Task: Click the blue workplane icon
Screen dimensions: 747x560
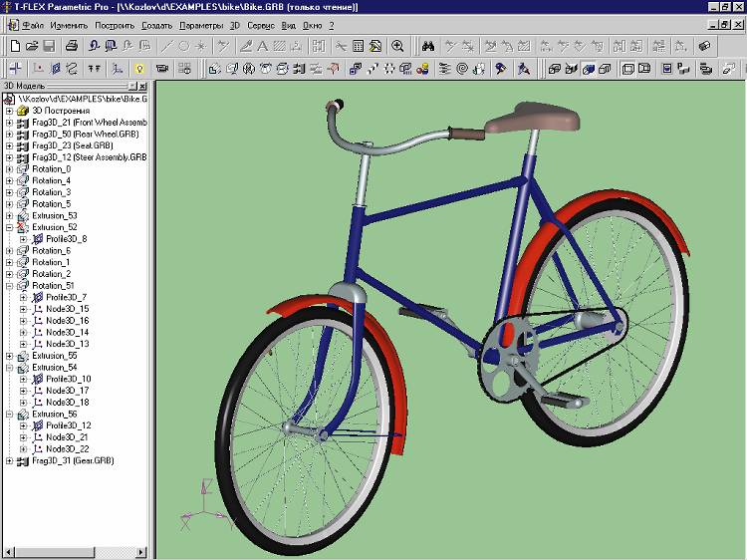Action: 55,69
